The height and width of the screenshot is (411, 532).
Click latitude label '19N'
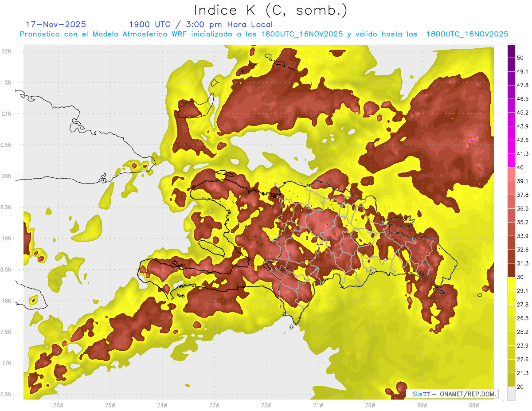tap(7, 239)
